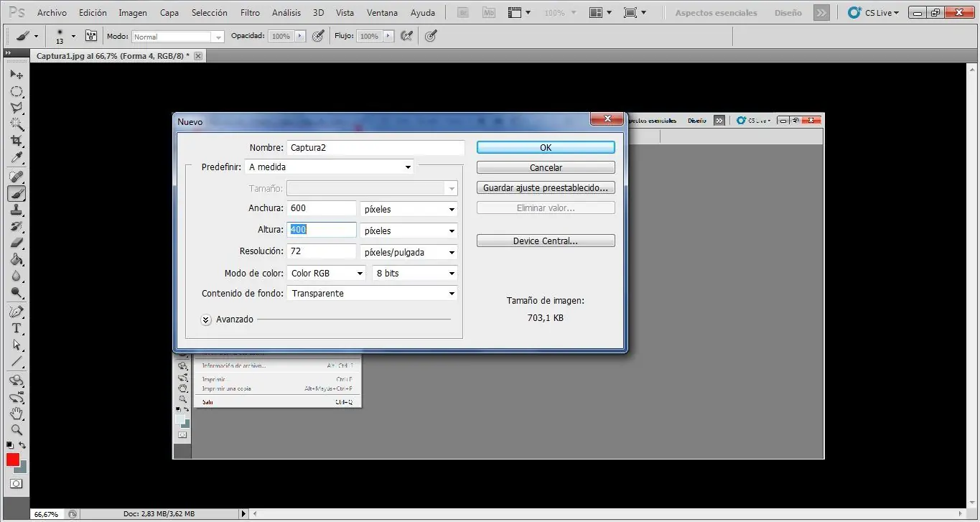
Task: Select the Eyedropper tool
Action: click(16, 157)
